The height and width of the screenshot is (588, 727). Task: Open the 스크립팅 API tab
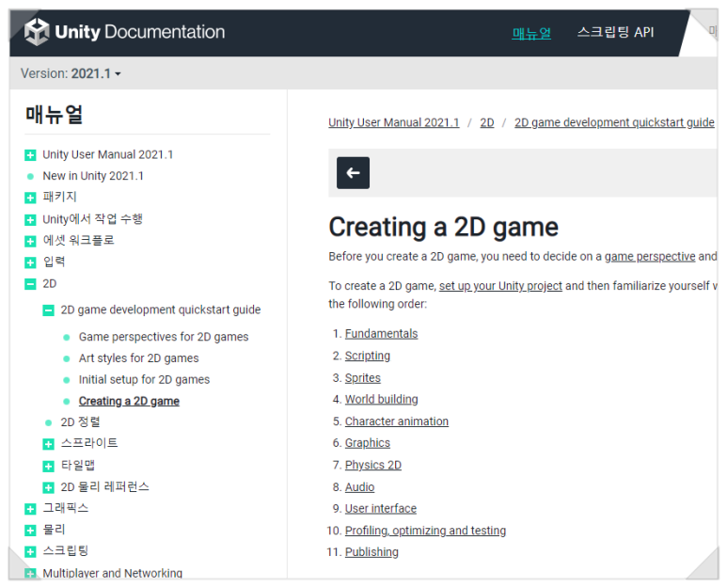[615, 32]
